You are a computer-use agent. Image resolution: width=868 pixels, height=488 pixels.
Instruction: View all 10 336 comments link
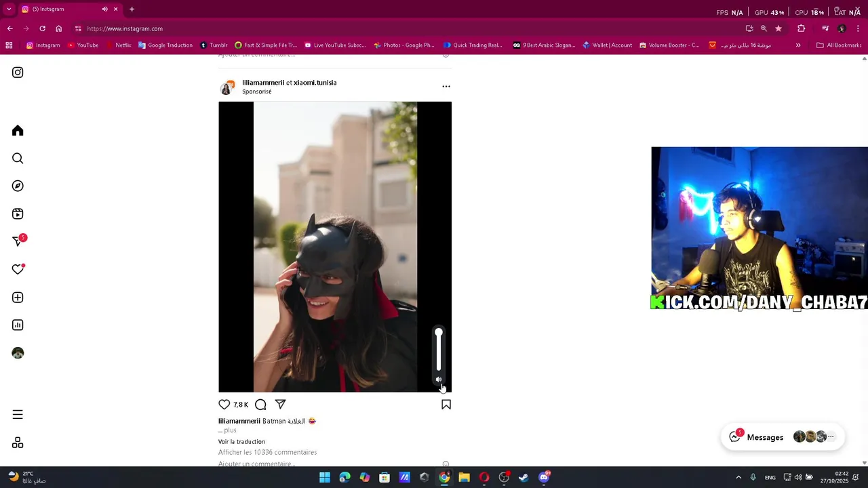pos(267,452)
